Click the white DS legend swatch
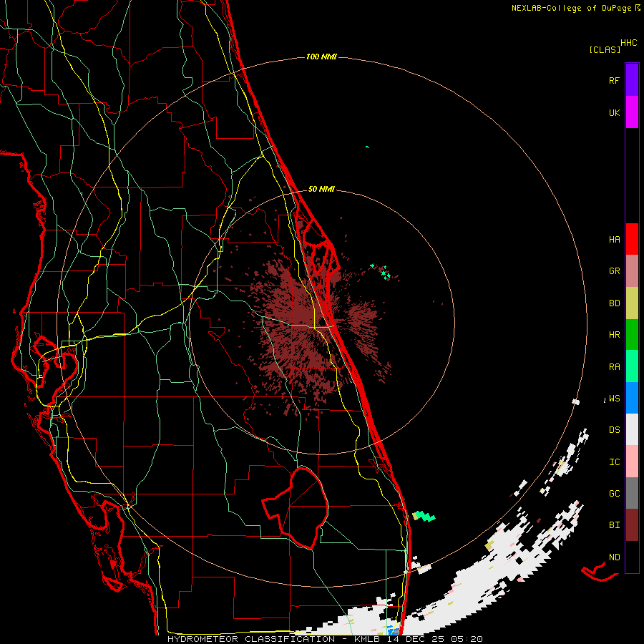This screenshot has height=644, width=644. (632, 429)
